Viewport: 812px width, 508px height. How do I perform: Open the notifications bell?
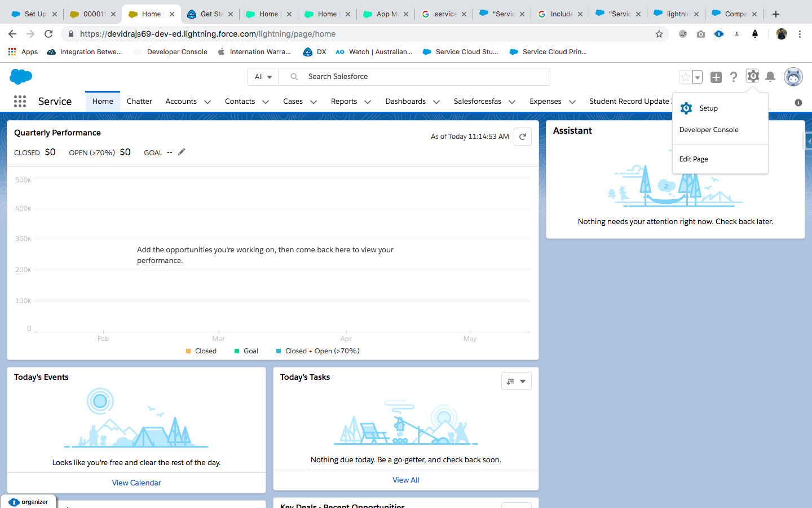point(770,77)
